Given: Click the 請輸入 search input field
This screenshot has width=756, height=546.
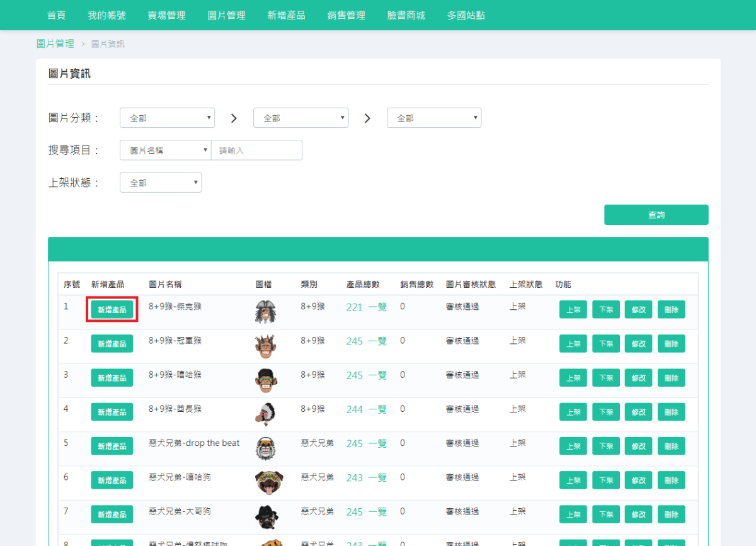Looking at the screenshot, I should [x=256, y=150].
